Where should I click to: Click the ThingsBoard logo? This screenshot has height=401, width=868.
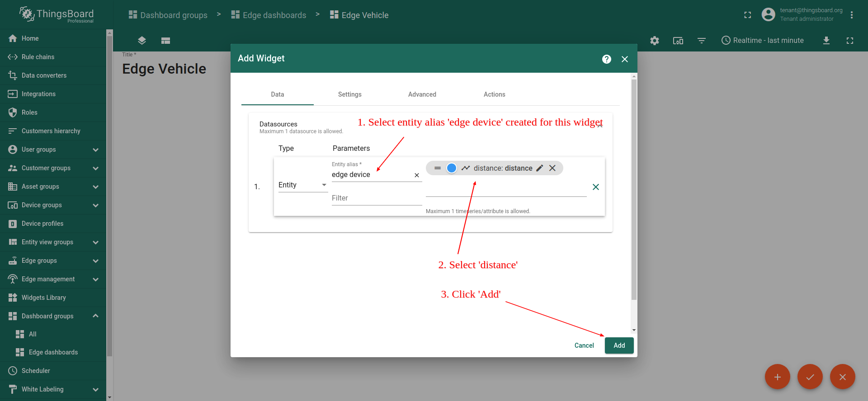coord(57,14)
